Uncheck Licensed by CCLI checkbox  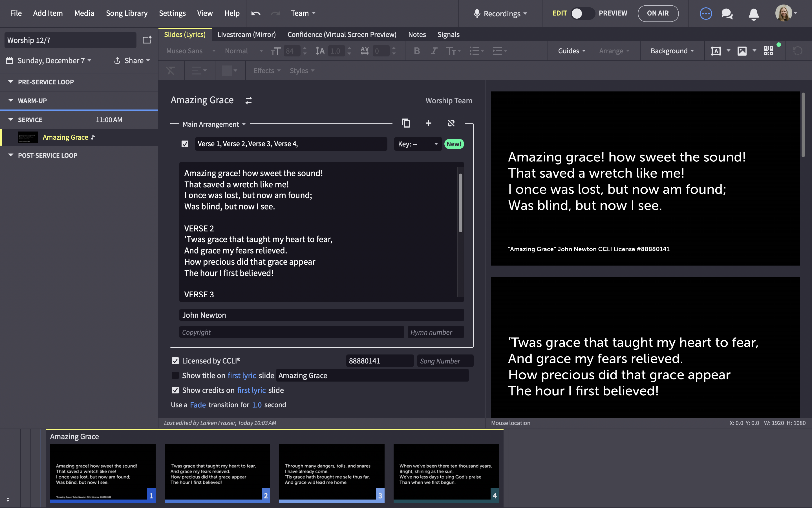175,361
